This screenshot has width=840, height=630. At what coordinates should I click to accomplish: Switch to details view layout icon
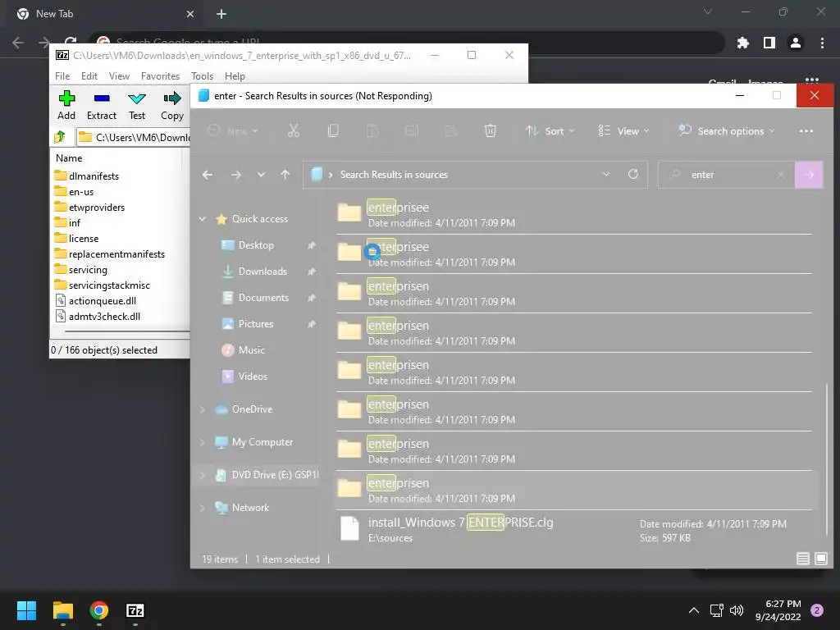coord(802,559)
